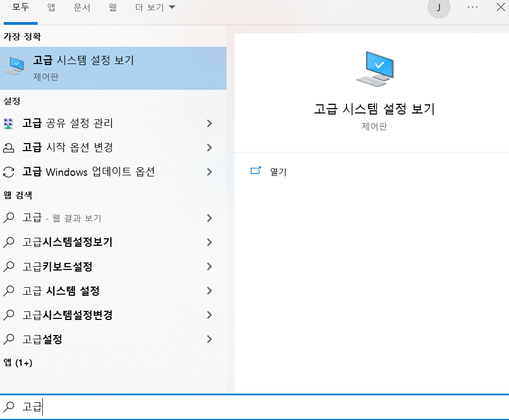Select 고급 시스템 설정 web suggestion
This screenshot has height=420, width=509.
[113, 291]
